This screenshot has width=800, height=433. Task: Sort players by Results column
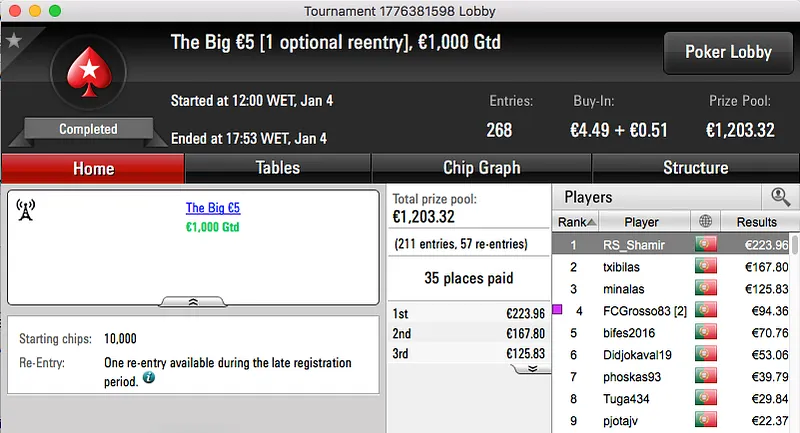point(756,222)
